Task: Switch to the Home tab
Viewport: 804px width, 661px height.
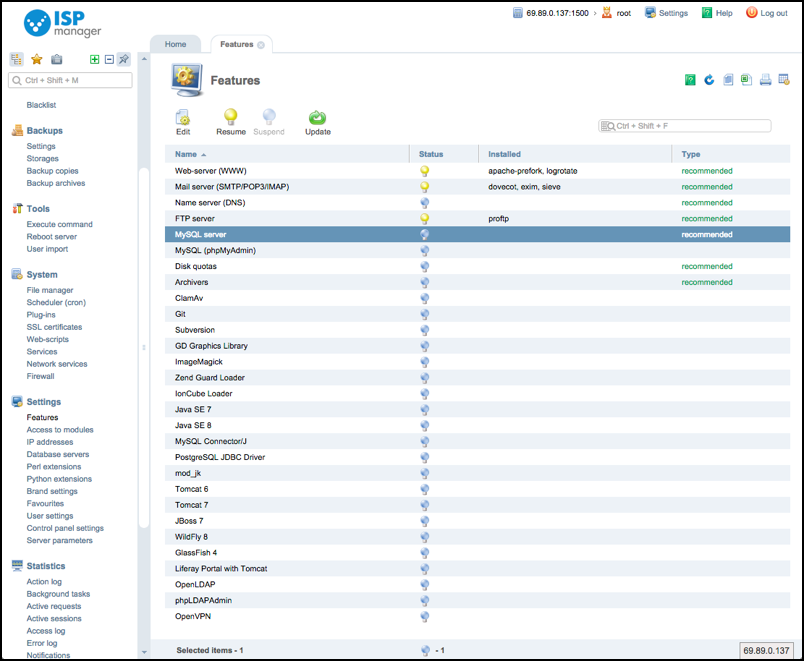Action: point(175,45)
